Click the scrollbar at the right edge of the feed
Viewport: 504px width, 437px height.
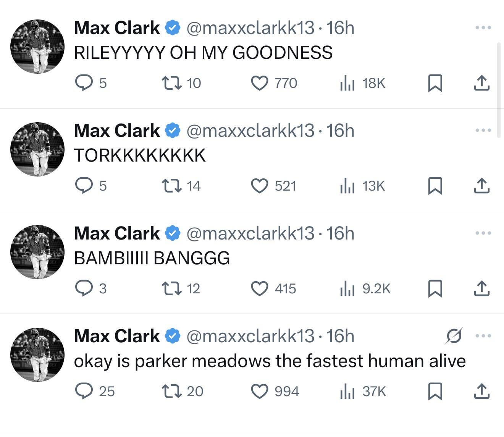pyautogui.click(x=498, y=90)
